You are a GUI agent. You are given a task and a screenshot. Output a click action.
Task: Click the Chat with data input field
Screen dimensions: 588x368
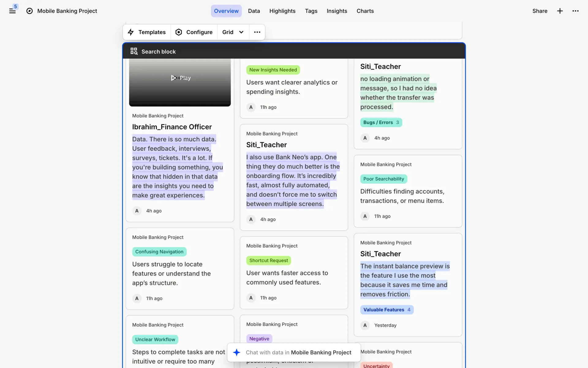[x=298, y=352]
